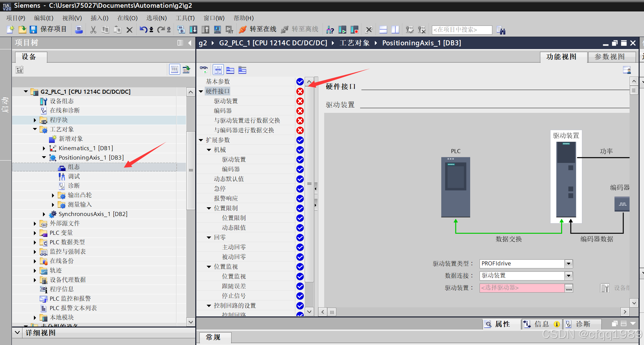Open the 选项(N) menu

click(x=156, y=18)
